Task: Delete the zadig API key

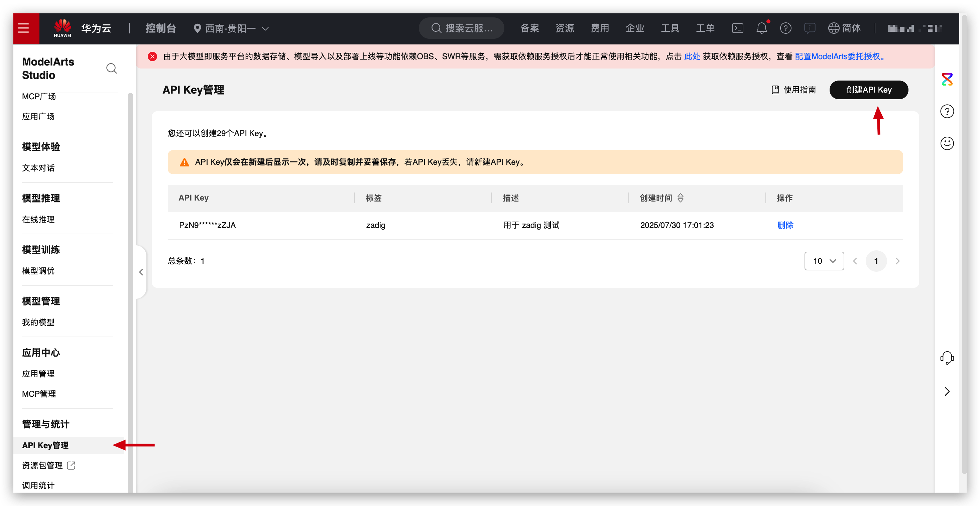Action: pyautogui.click(x=785, y=225)
